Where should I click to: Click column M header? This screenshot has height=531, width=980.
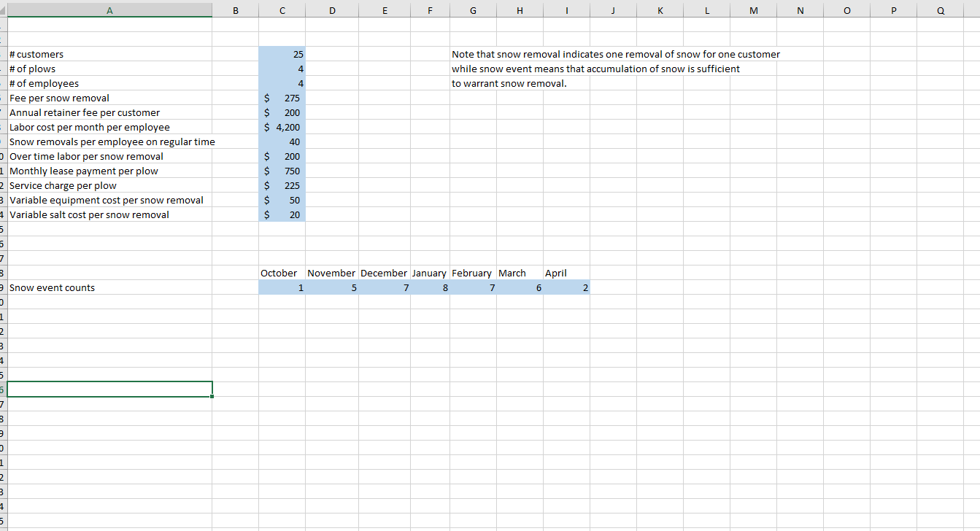753,9
